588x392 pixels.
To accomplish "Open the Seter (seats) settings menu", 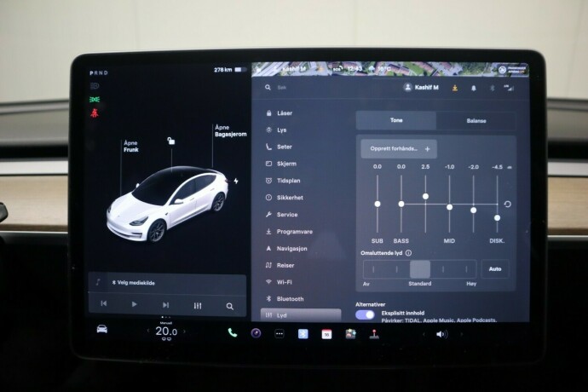I will click(279, 147).
